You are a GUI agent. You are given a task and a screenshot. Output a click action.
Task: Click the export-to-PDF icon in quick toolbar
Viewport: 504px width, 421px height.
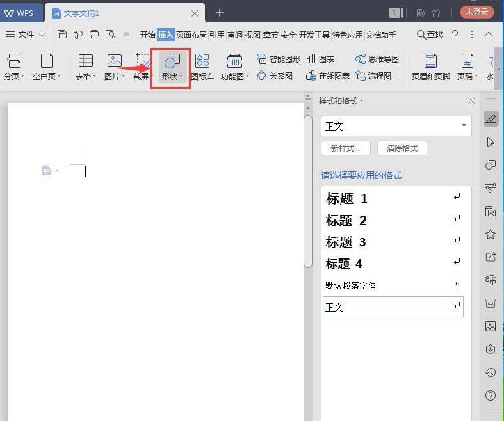[77, 34]
